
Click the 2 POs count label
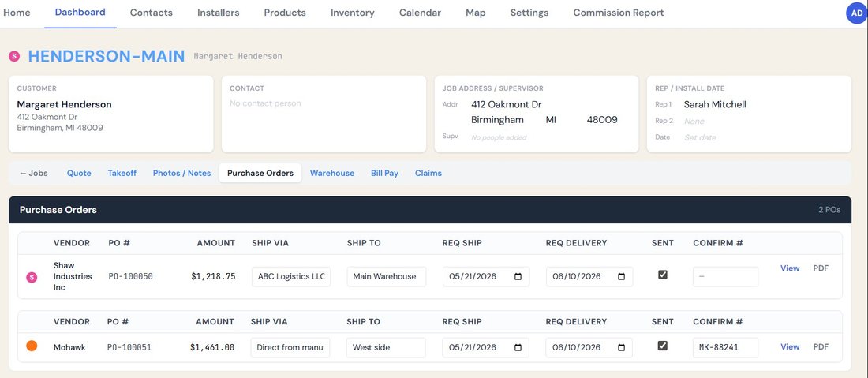[829, 210]
